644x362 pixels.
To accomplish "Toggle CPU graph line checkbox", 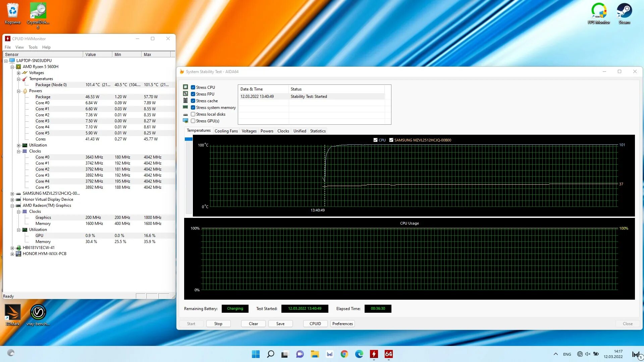I will point(375,140).
